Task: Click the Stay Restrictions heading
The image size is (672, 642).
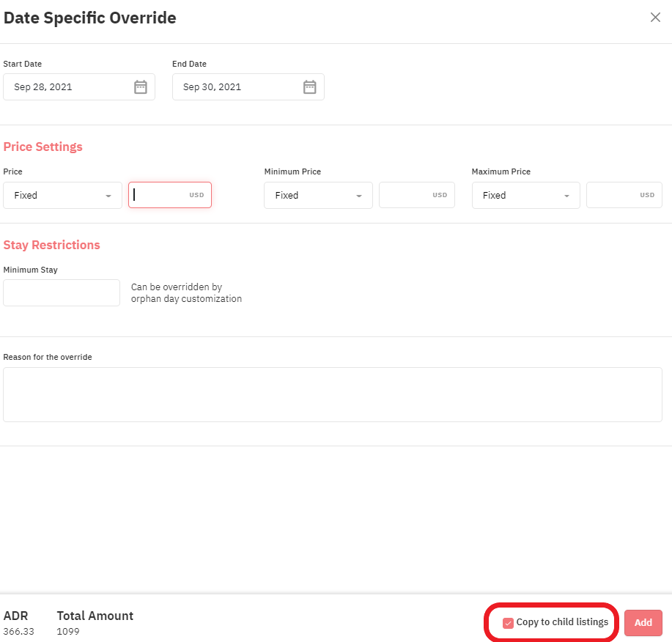Action: (x=51, y=245)
